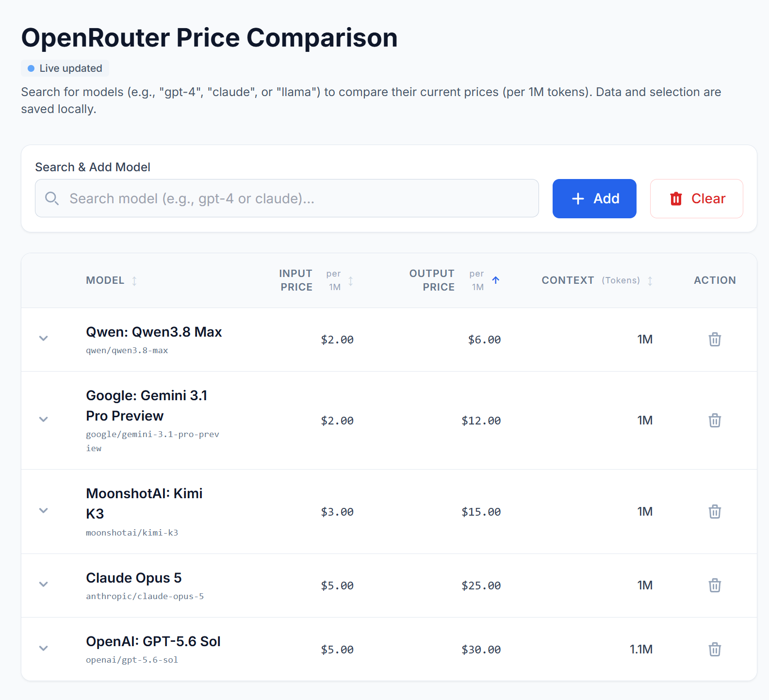The width and height of the screenshot is (769, 700).
Task: Remove Gemini 3.1 Pro Preview via trash icon
Action: click(715, 420)
